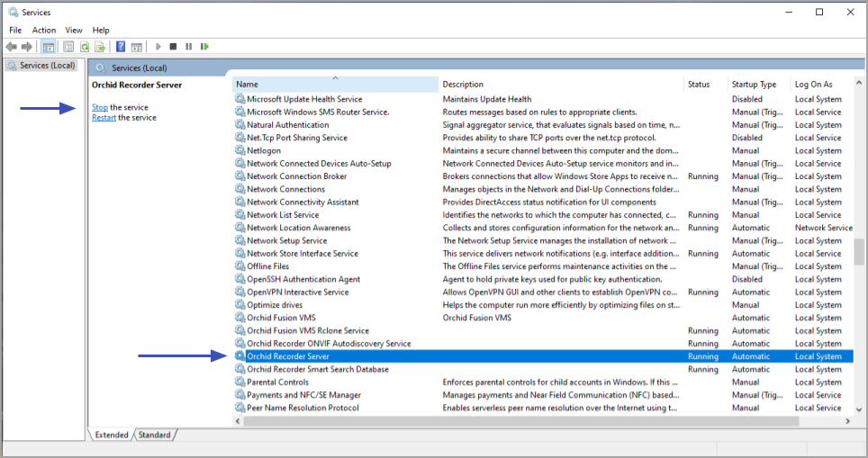Viewport: 868px width, 458px height.
Task: Select Services (Local) in console tree
Action: coord(41,66)
